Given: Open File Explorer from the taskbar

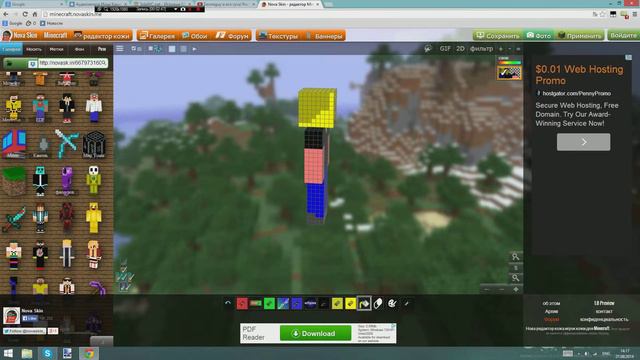Looking at the screenshot, I should tap(27, 353).
